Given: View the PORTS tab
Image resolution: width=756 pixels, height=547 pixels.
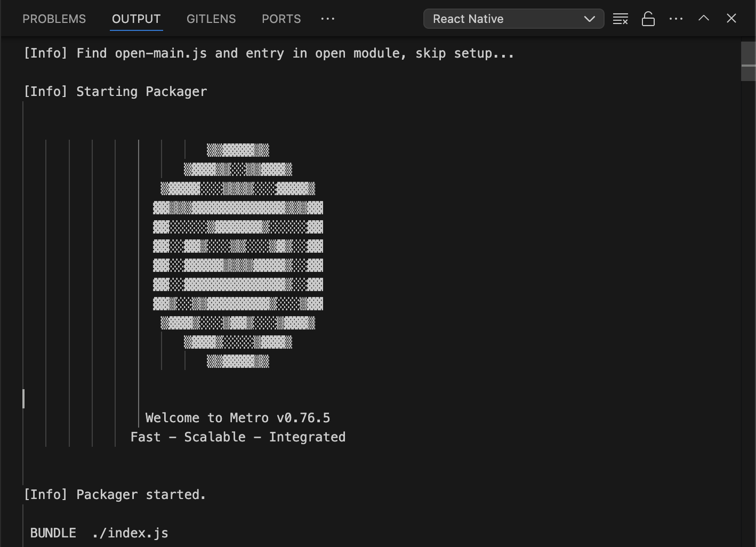Looking at the screenshot, I should [x=281, y=19].
